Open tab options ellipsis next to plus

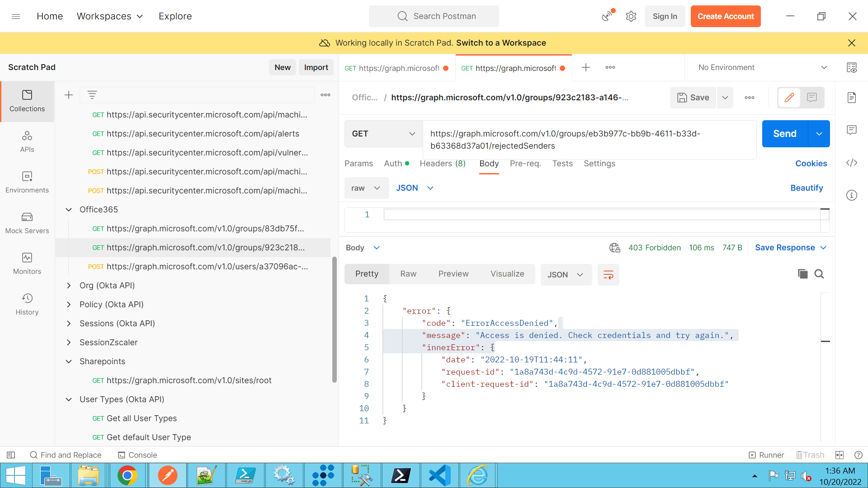610,67
